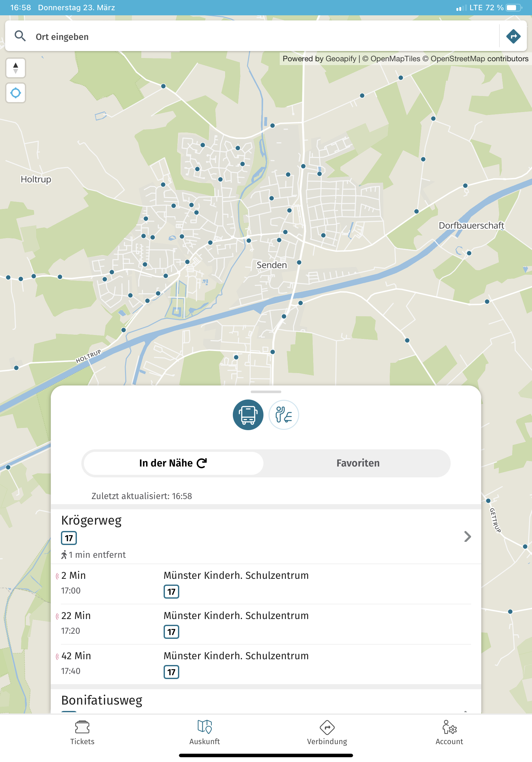Tap the search magnifier icon

[x=20, y=36]
